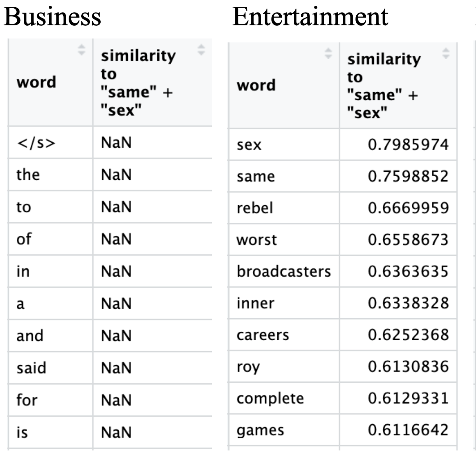Select the "careers" row cell
This screenshot has width=476, height=451.
263,335
